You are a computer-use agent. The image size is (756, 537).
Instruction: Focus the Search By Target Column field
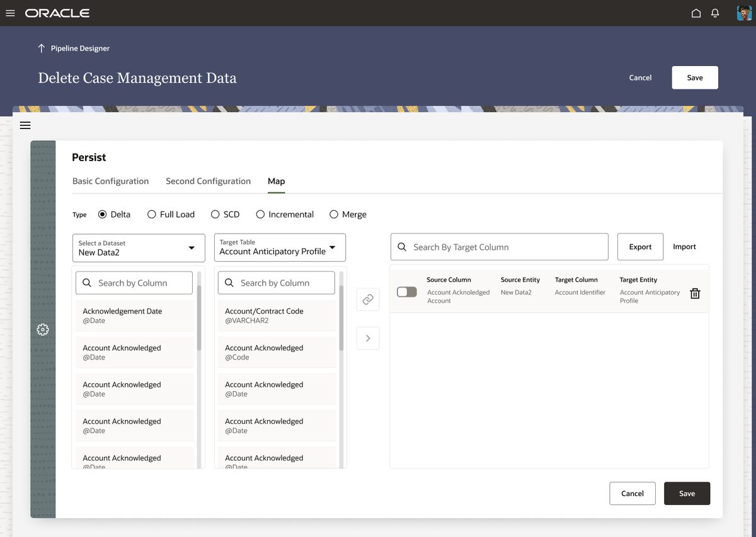500,247
